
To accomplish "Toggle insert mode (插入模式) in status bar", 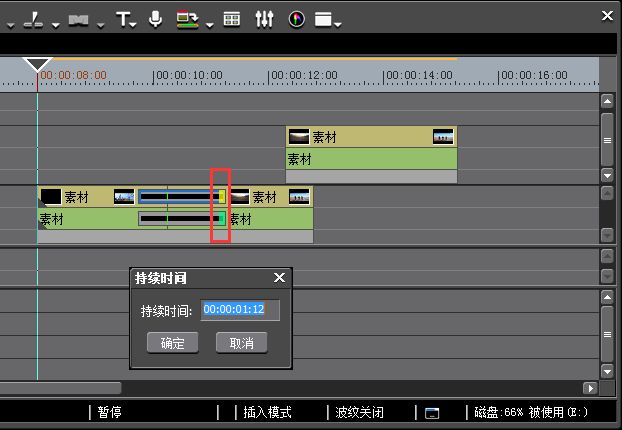I will [x=266, y=412].
